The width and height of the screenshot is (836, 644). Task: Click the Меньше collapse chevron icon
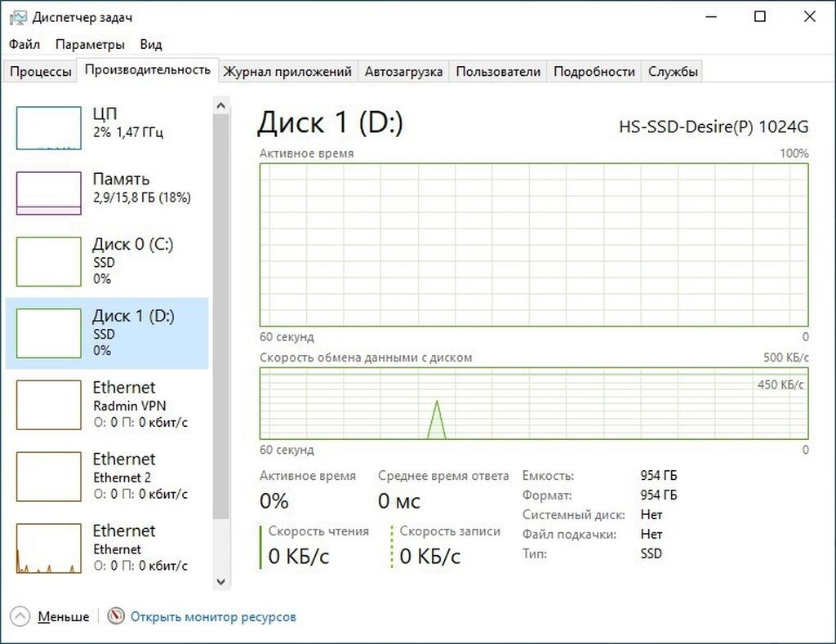pyautogui.click(x=20, y=617)
